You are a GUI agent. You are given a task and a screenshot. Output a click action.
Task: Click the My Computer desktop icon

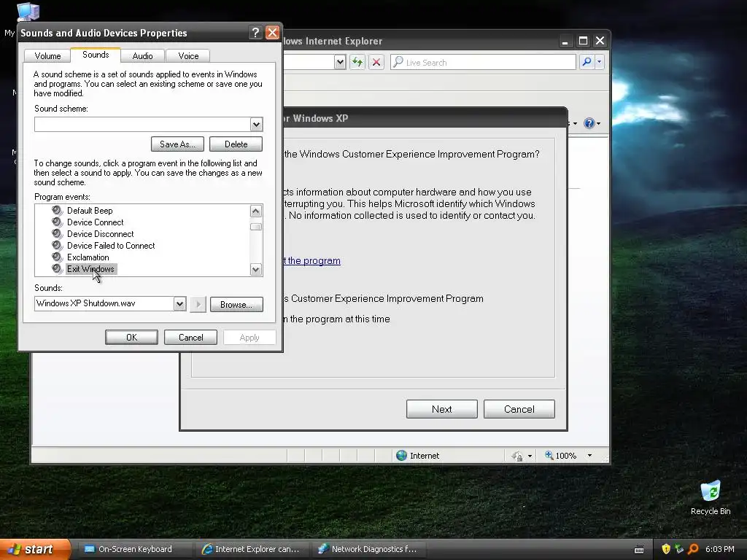[x=28, y=12]
